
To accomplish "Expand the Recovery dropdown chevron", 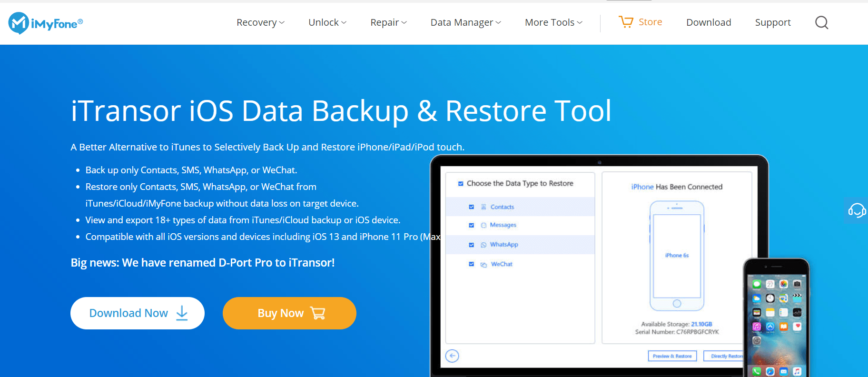I will coord(282,23).
